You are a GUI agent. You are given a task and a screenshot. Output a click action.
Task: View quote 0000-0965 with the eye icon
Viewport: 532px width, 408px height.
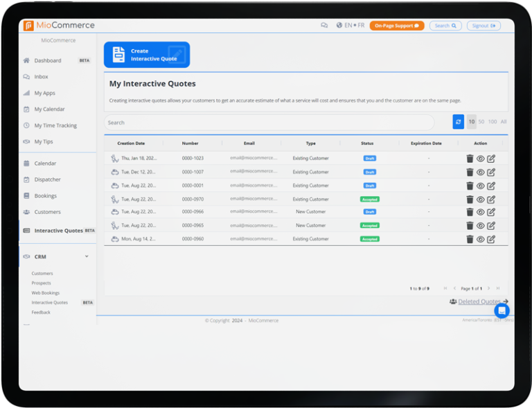click(x=481, y=226)
